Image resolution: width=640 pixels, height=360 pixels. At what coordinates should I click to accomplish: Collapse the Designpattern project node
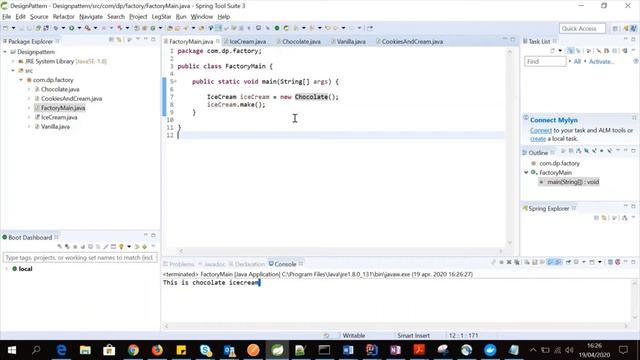click(x=5, y=52)
